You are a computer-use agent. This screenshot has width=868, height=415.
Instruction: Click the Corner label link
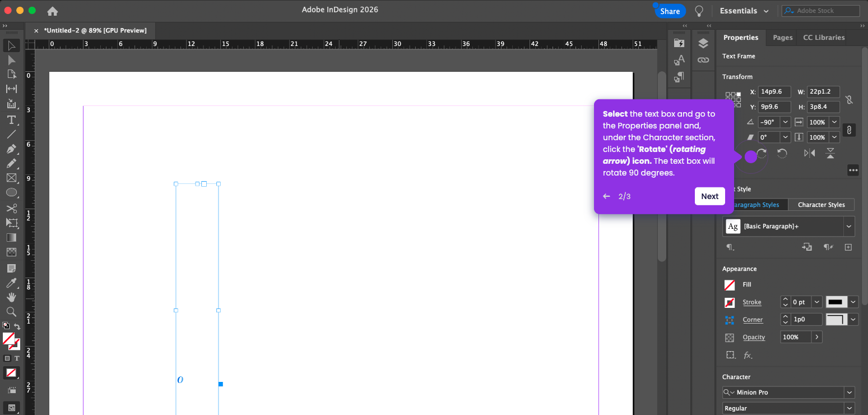coord(753,320)
